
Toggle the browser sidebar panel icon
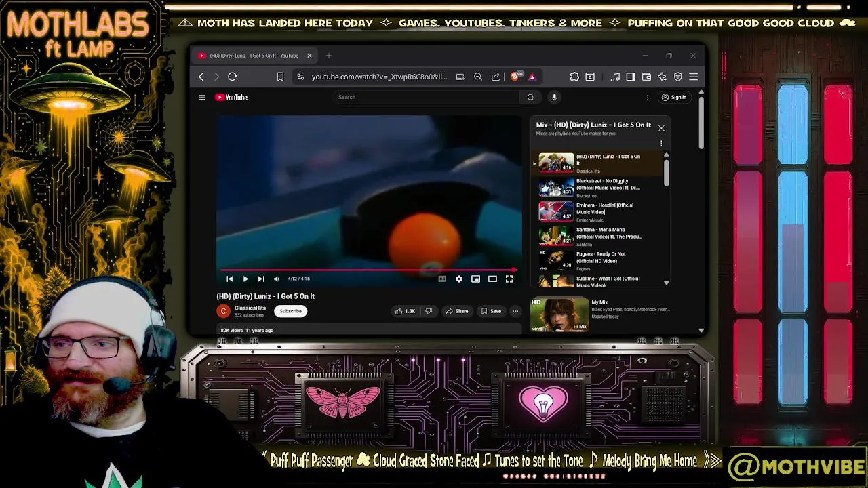pyautogui.click(x=631, y=77)
